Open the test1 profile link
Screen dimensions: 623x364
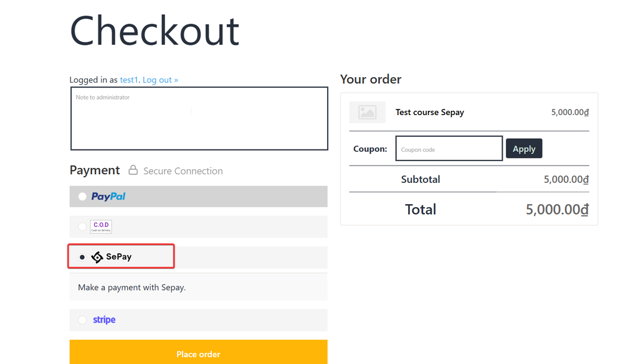128,80
